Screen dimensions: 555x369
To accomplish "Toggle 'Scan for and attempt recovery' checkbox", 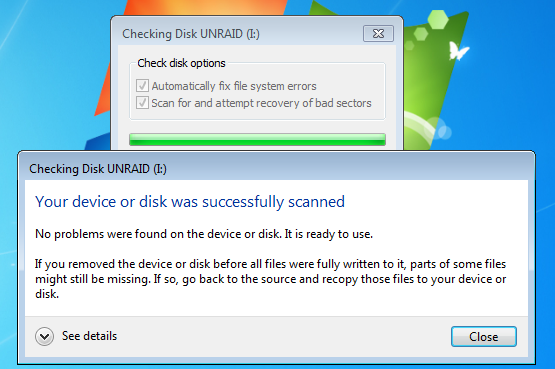I will pyautogui.click(x=142, y=103).
